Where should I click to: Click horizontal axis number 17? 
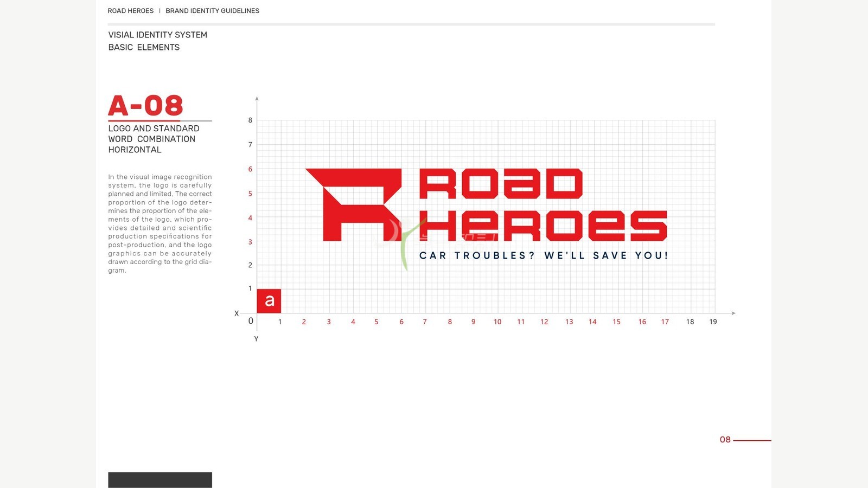(x=665, y=322)
